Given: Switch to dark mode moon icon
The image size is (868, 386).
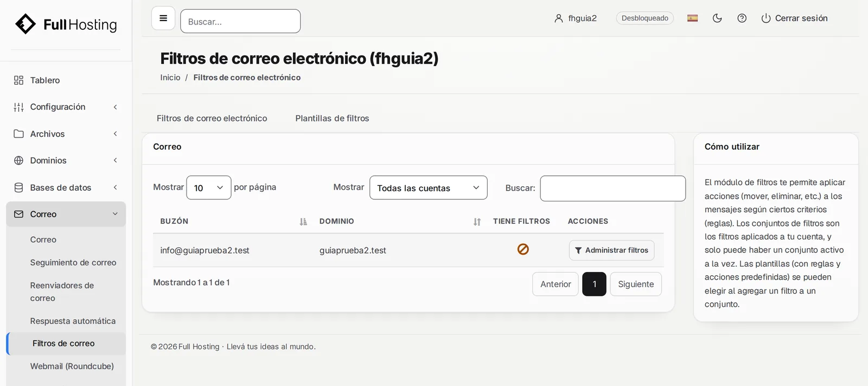Looking at the screenshot, I should (717, 18).
